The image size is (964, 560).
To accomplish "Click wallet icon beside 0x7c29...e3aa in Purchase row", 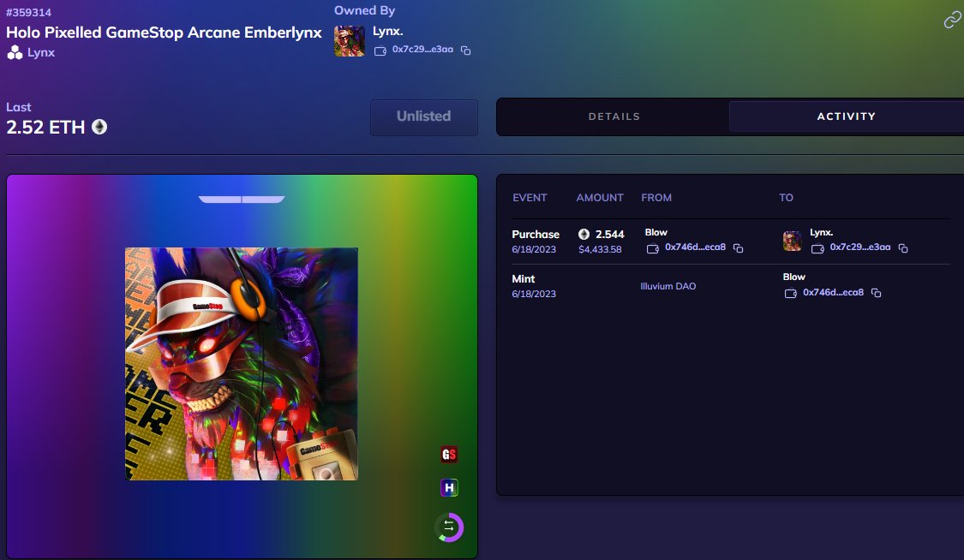I will (x=817, y=248).
